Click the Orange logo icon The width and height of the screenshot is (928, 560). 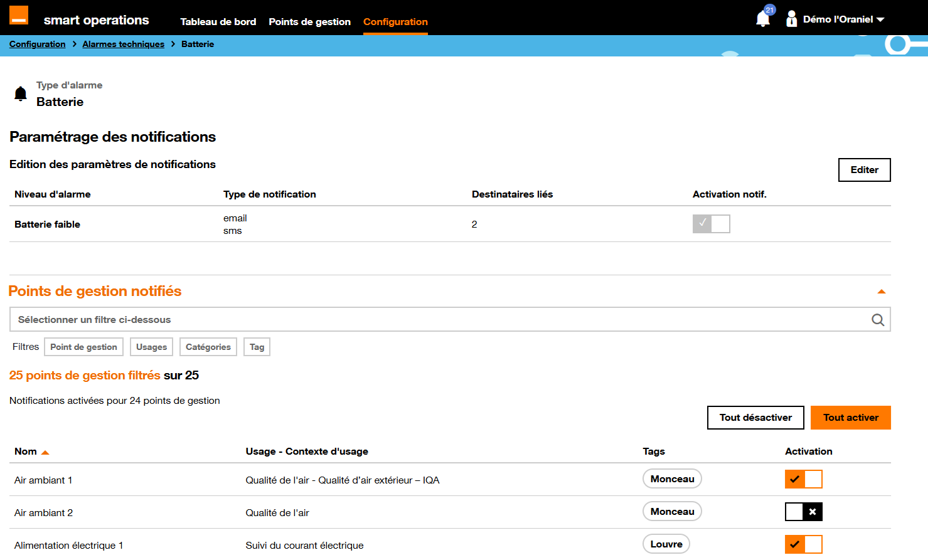(19, 15)
